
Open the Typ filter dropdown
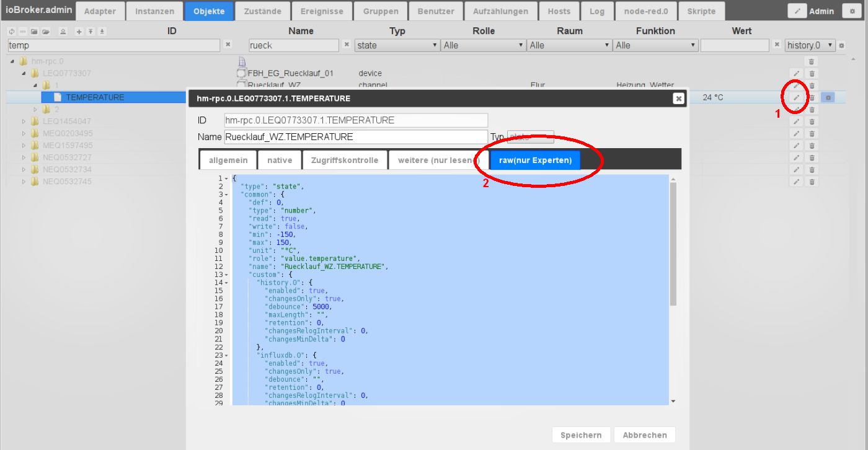click(397, 45)
